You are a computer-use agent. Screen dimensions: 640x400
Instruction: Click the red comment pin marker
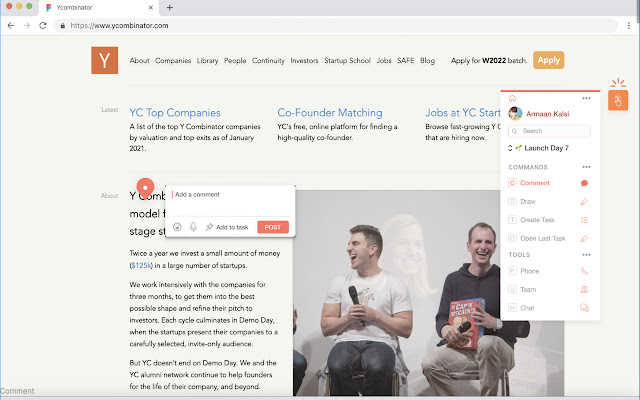coord(145,189)
